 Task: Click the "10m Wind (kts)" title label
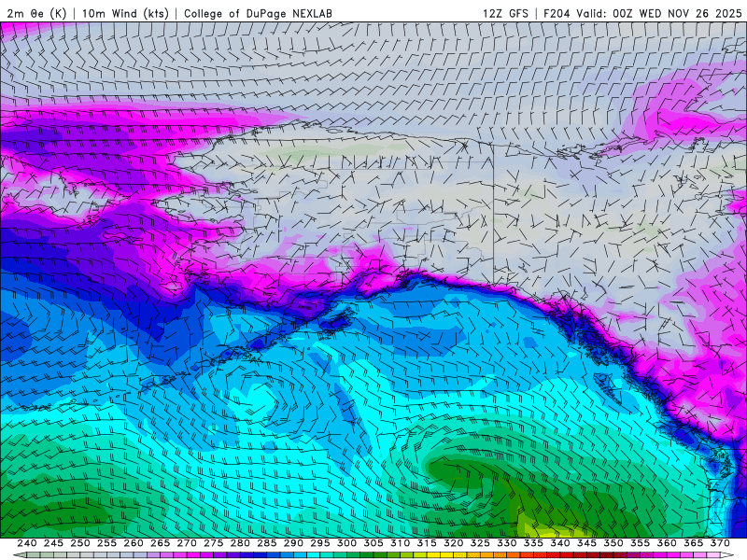(125, 13)
